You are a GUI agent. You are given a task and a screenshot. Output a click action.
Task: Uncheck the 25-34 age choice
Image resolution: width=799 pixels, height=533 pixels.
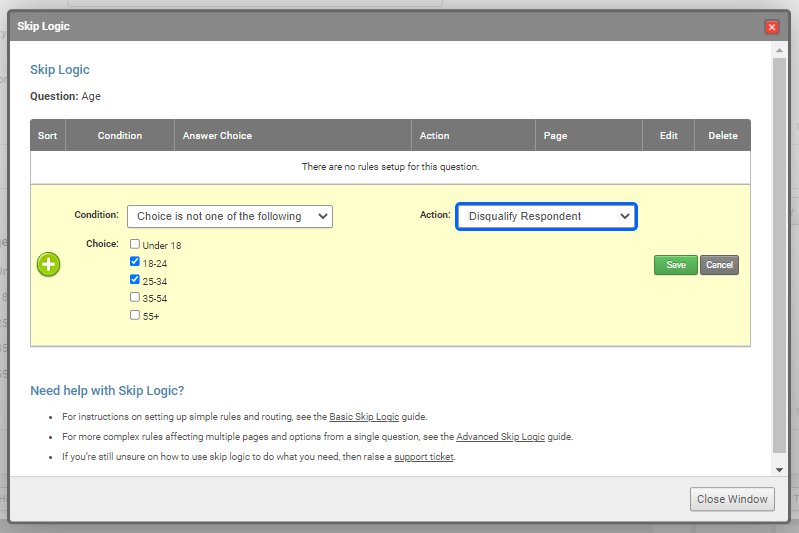(x=135, y=280)
